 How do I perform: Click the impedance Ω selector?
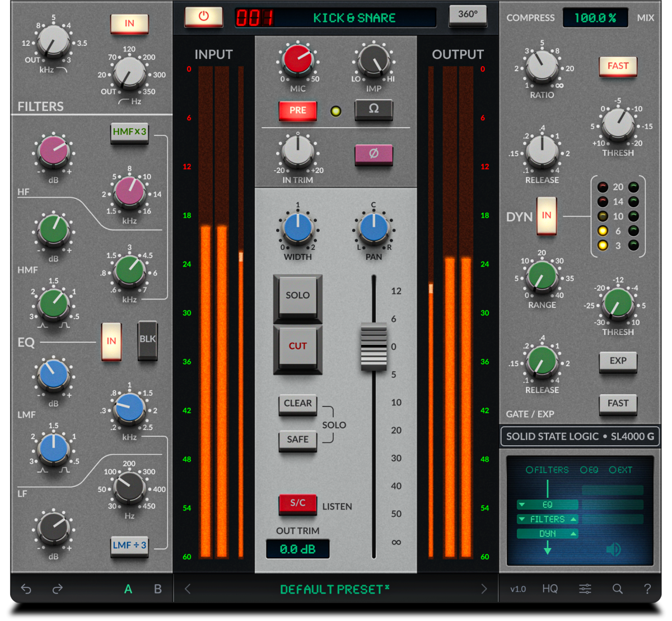[x=374, y=111]
